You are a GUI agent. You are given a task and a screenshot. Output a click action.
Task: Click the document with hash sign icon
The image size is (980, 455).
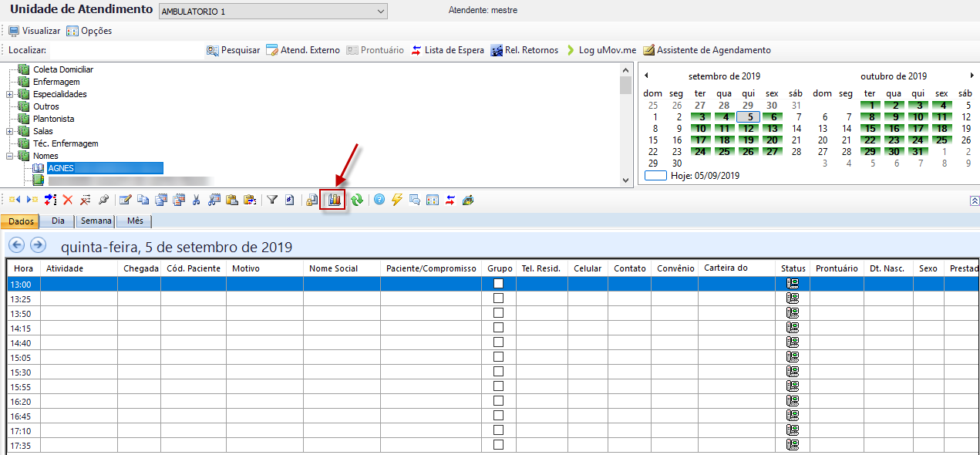[x=290, y=200]
